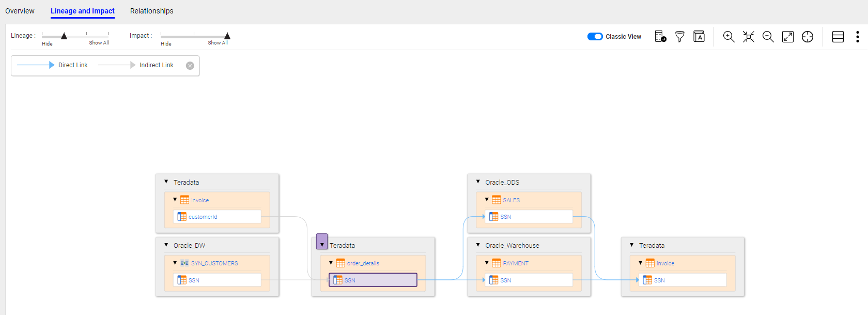Click the Lineage slider handle
The height and width of the screenshot is (315, 868).
click(64, 36)
